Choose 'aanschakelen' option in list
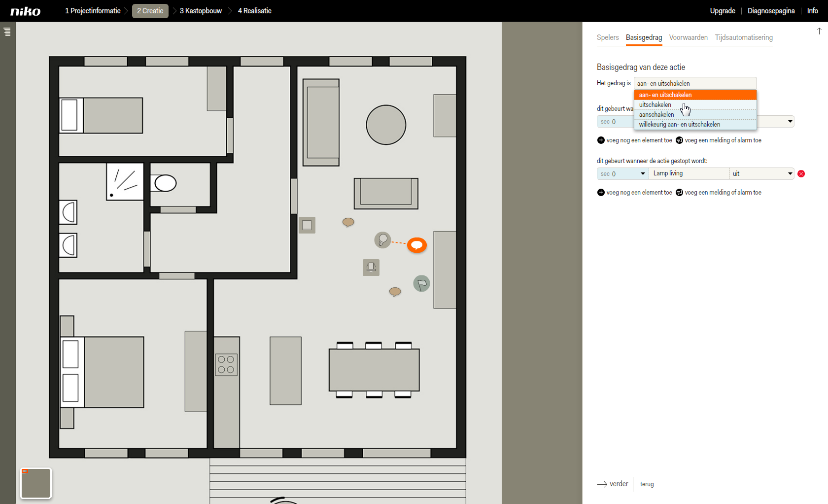The width and height of the screenshot is (828, 504). [695, 115]
